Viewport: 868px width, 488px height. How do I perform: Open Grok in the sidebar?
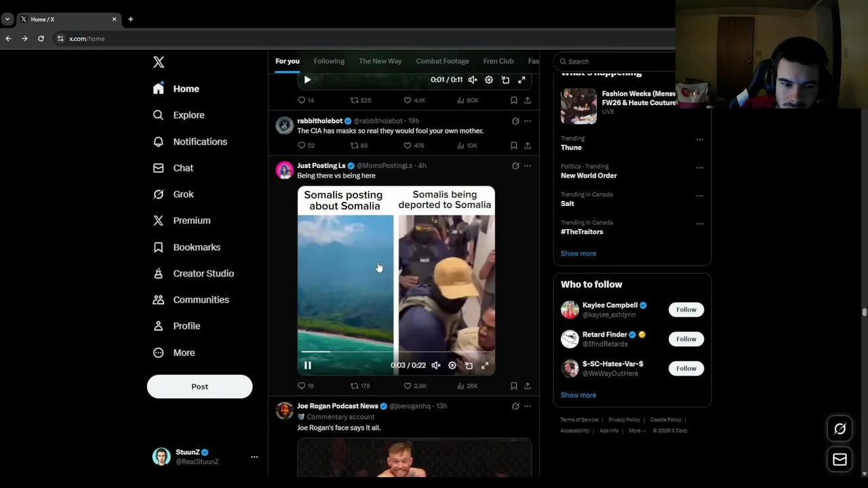point(174,195)
